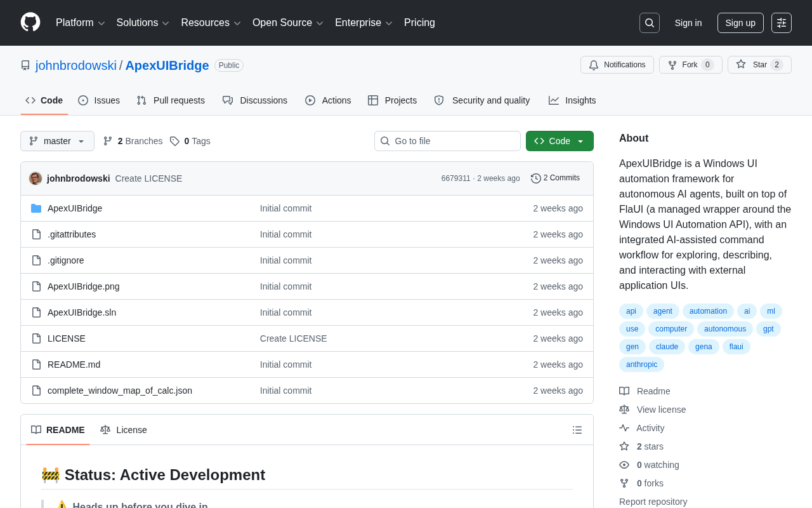Screen dimensions: 812x508
Task: Expand the Solutions menu
Action: [143, 23]
